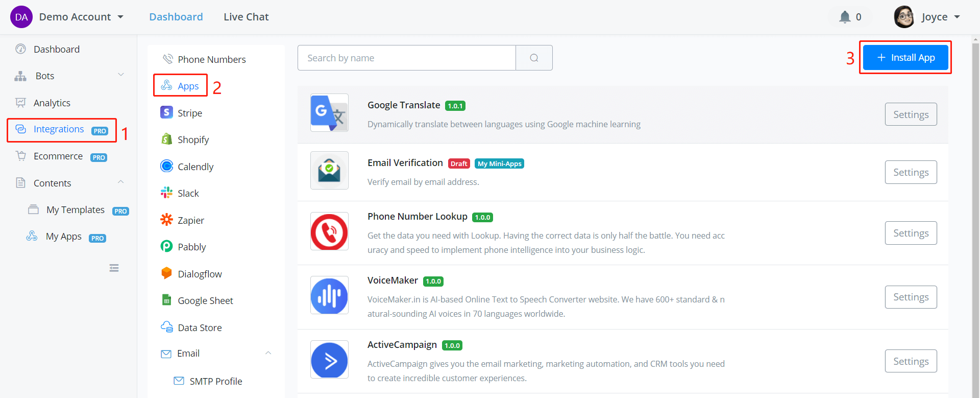
Task: Select the Apps integration item
Action: pos(188,86)
